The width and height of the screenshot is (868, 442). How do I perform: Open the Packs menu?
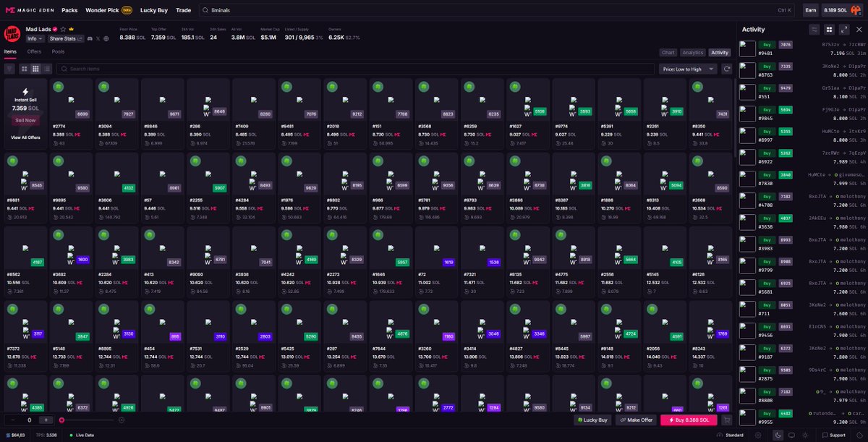pyautogui.click(x=69, y=10)
